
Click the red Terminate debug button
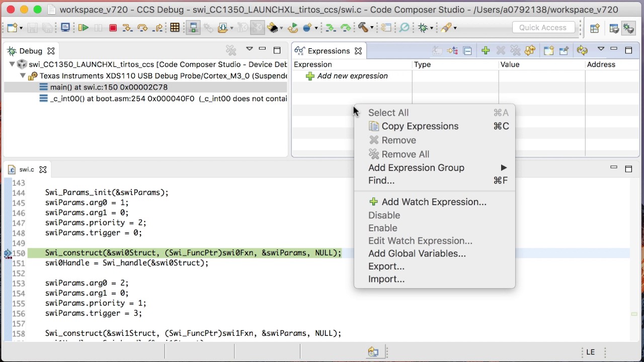click(x=113, y=28)
